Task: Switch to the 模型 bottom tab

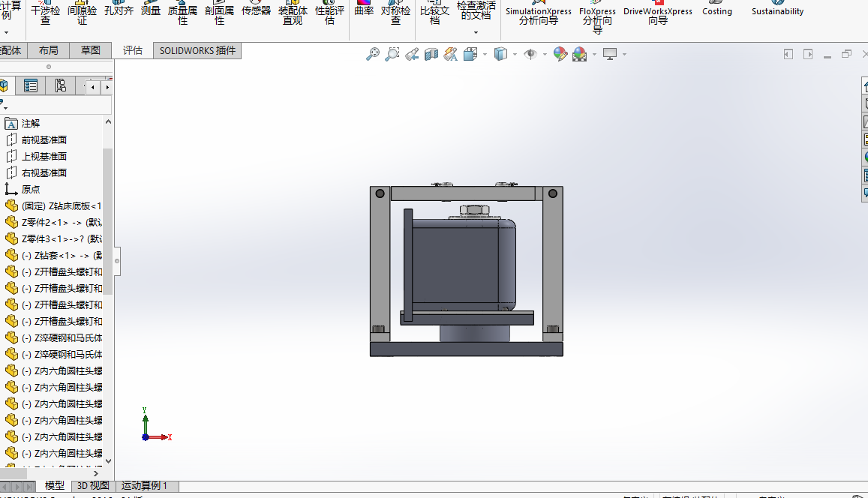Action: pyautogui.click(x=54, y=486)
